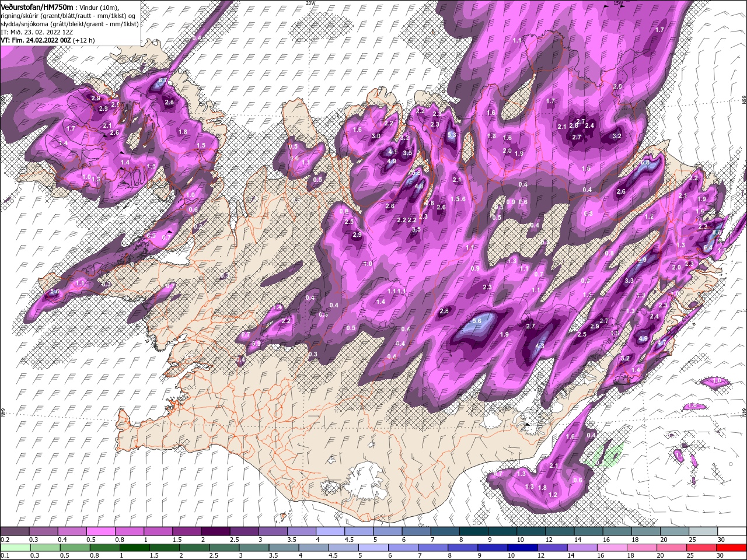The width and height of the screenshot is (747, 560).
Task: Click the 5.6 precipitation value on map
Action: [476, 321]
